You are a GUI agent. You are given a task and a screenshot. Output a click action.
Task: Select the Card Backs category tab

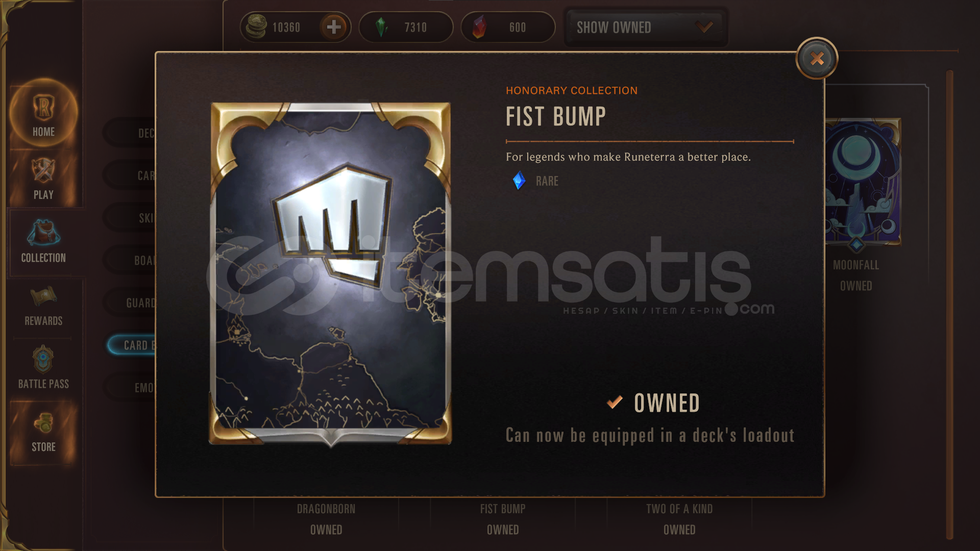[131, 345]
